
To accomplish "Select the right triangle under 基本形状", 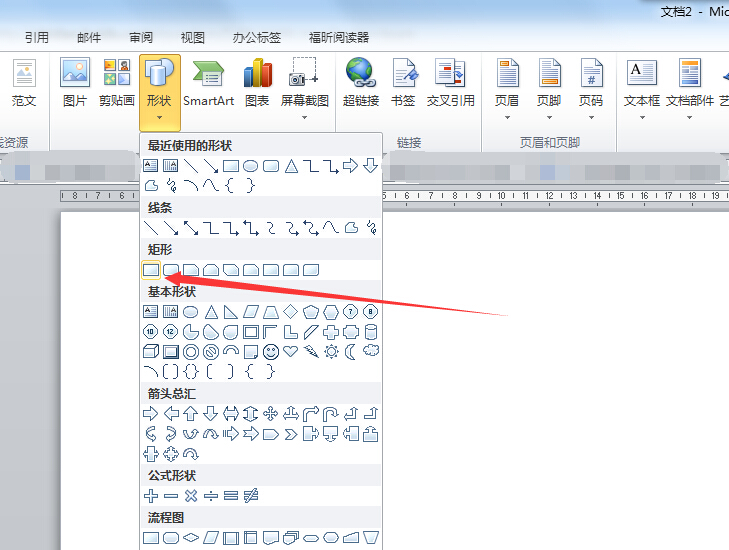I will (231, 311).
